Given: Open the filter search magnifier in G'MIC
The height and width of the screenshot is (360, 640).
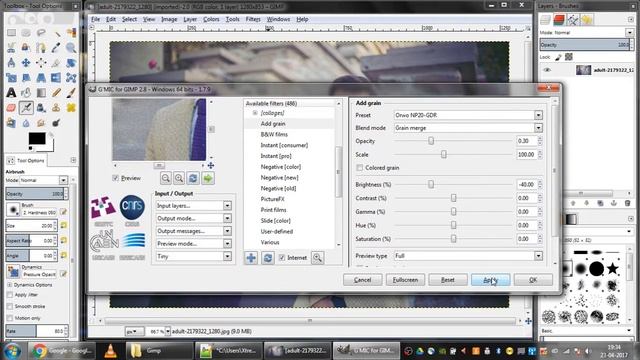Looking at the screenshot, I should click(x=317, y=258).
